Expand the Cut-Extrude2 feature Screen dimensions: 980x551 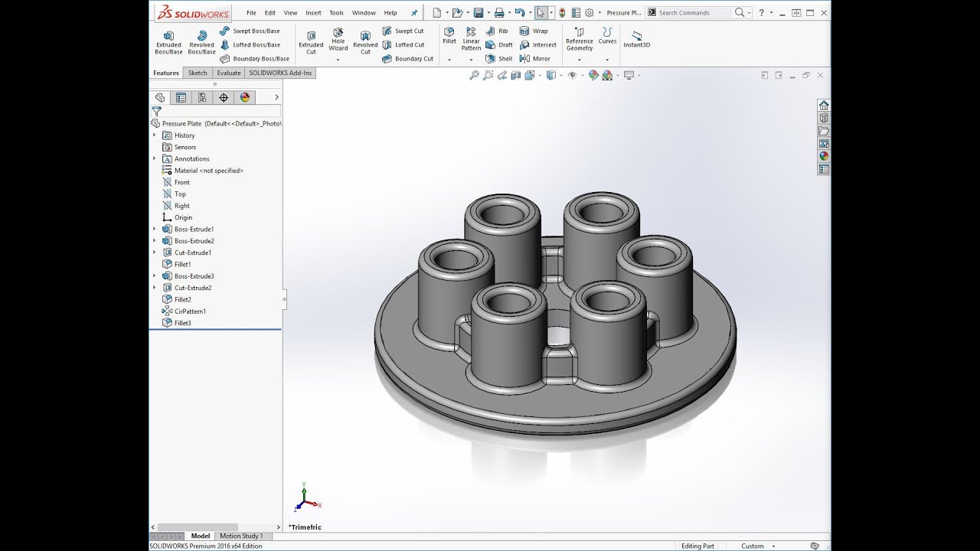pyautogui.click(x=154, y=288)
